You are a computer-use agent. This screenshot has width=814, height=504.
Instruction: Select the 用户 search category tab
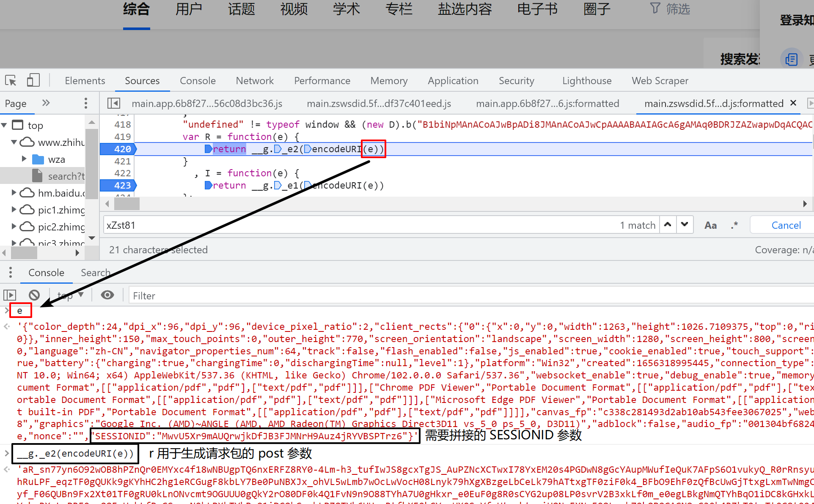pyautogui.click(x=189, y=9)
